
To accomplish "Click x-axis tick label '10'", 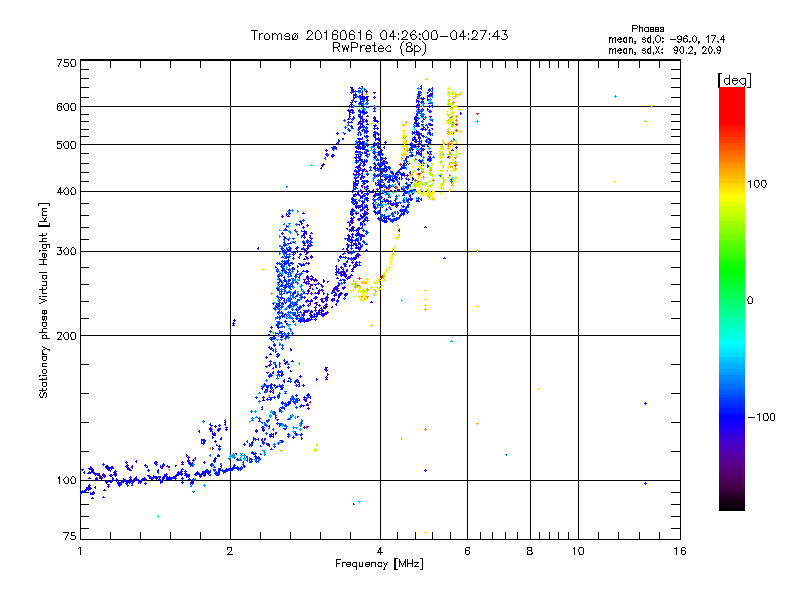I will (578, 551).
